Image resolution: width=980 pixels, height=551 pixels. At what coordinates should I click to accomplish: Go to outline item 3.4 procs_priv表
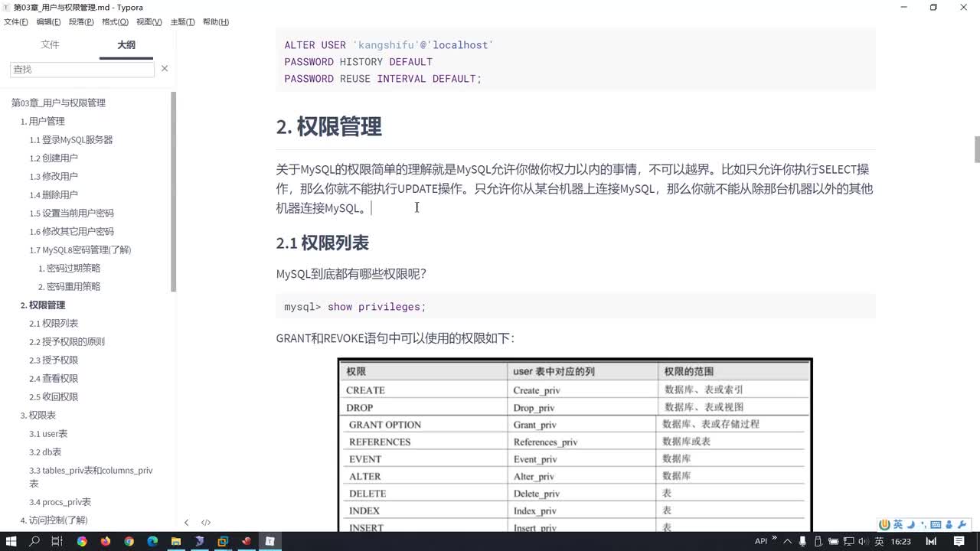(x=60, y=502)
